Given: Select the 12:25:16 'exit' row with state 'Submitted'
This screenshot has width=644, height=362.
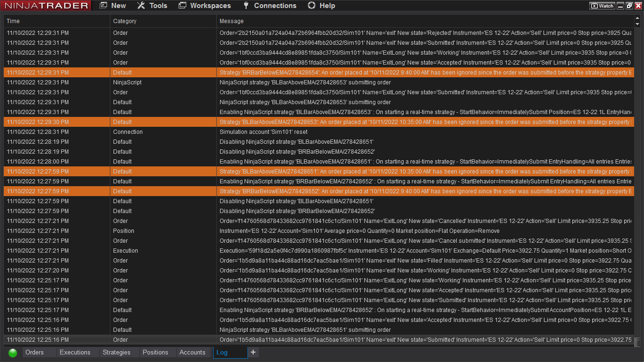Looking at the screenshot, I should pos(319,340).
